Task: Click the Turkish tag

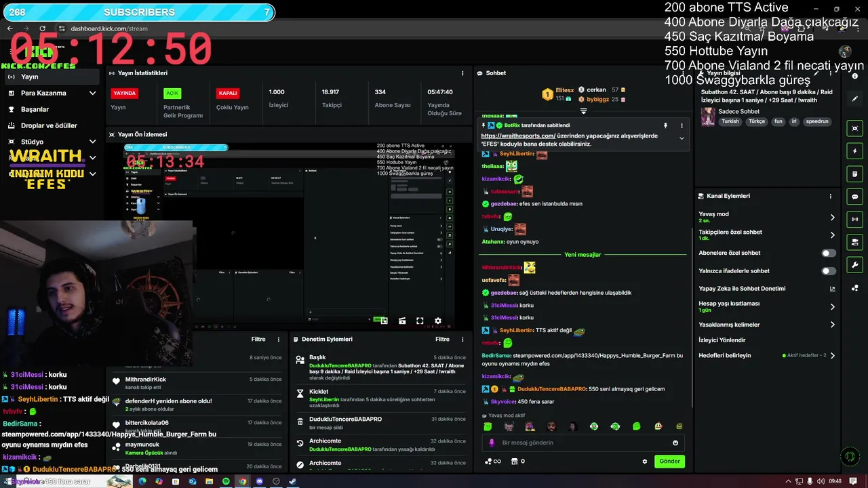Action: (x=730, y=122)
